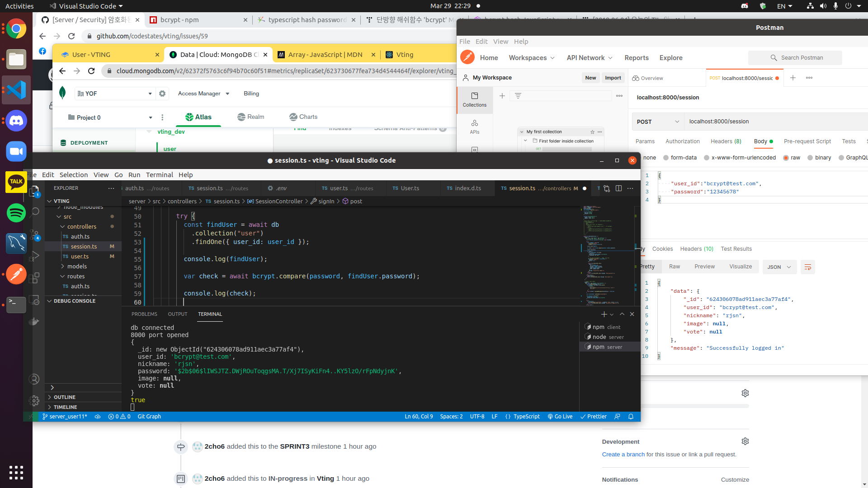This screenshot has height=488, width=868.
Task: Open Project 0 dropdown in MongoDB
Action: pos(111,117)
